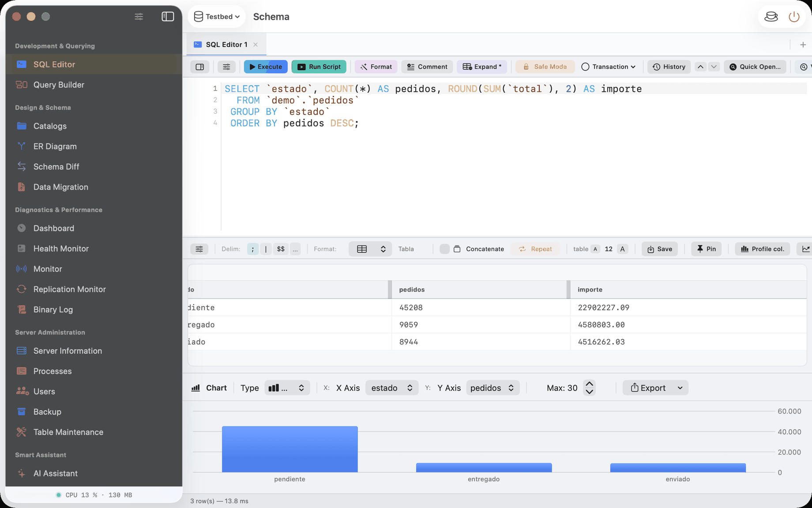The image size is (812, 508).
Task: Toggle the Pin result button
Action: point(706,249)
